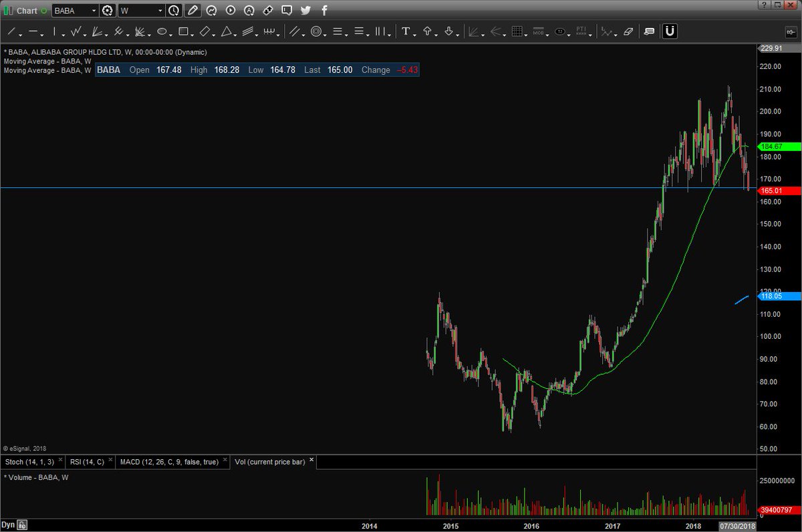Expand the triangle tool options dropdown
Viewport: 802px width, 532px height.
pos(235,33)
